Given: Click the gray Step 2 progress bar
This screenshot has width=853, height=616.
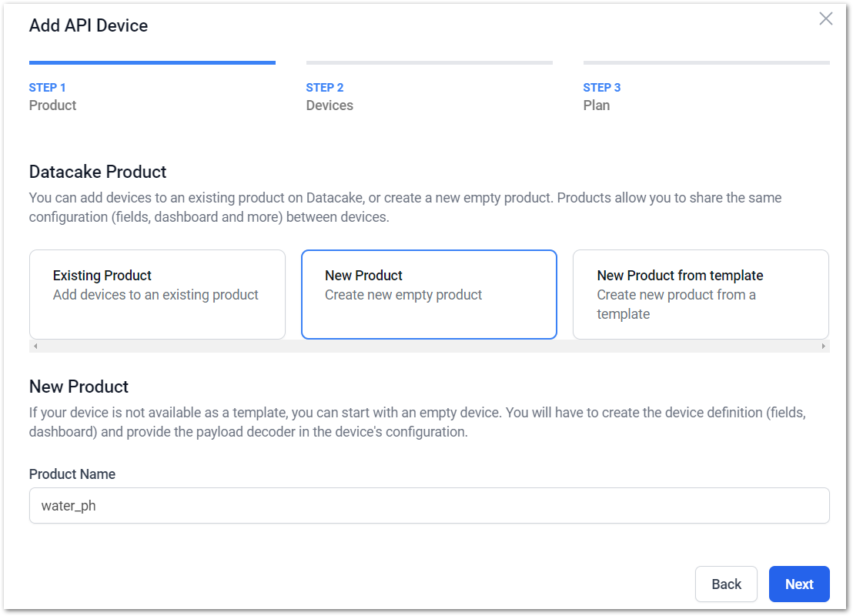Looking at the screenshot, I should [x=430, y=62].
